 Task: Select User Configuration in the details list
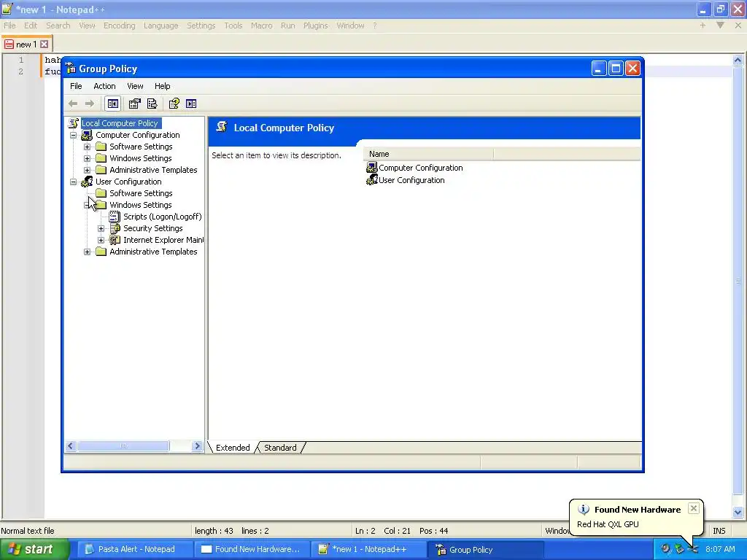(x=411, y=180)
